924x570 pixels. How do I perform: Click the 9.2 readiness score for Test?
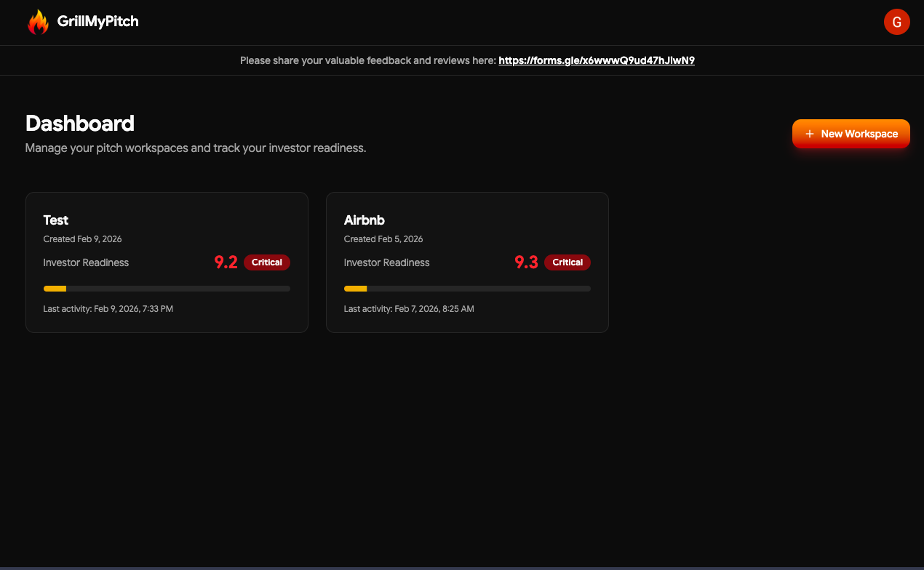(226, 262)
